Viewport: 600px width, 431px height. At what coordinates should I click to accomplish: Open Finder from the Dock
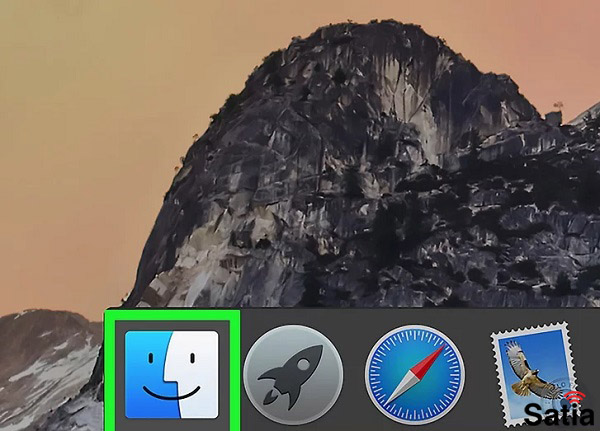click(x=172, y=375)
